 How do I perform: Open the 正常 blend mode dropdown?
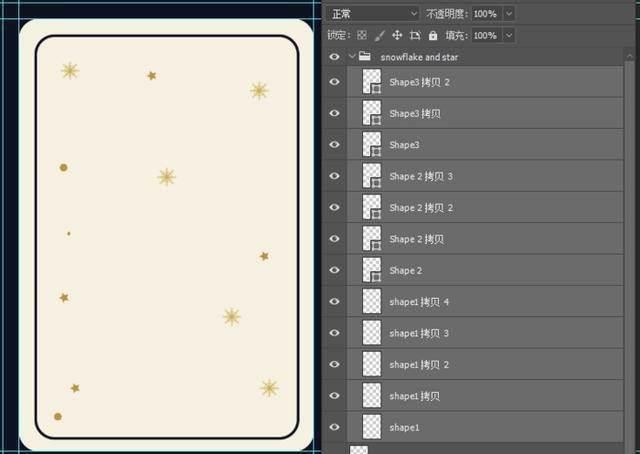click(373, 14)
